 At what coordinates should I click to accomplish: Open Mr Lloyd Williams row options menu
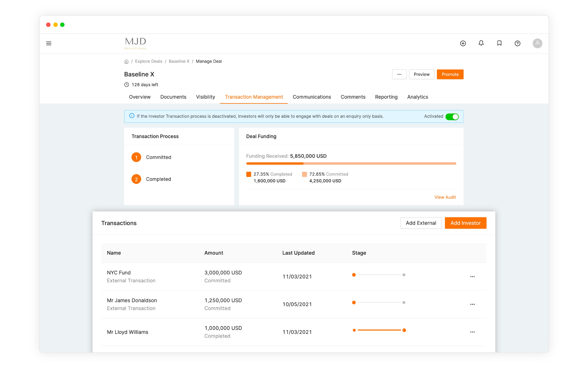(x=472, y=332)
